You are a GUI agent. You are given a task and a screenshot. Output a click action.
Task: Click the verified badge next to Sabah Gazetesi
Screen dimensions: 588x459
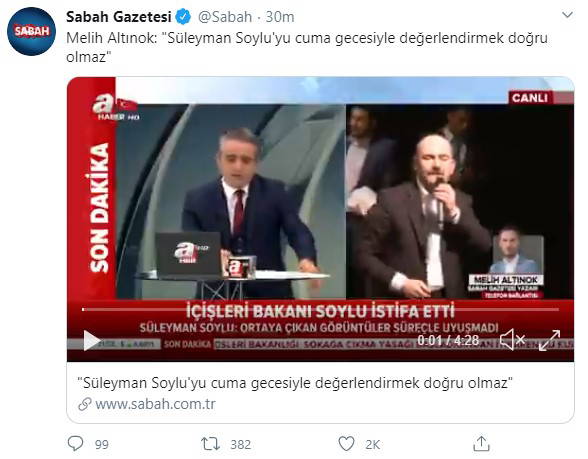[x=183, y=17]
